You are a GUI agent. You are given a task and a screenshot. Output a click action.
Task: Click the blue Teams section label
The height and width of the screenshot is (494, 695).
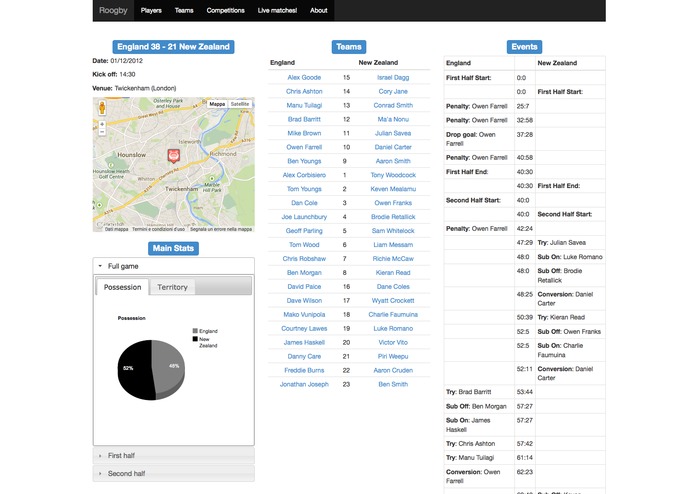coord(349,47)
